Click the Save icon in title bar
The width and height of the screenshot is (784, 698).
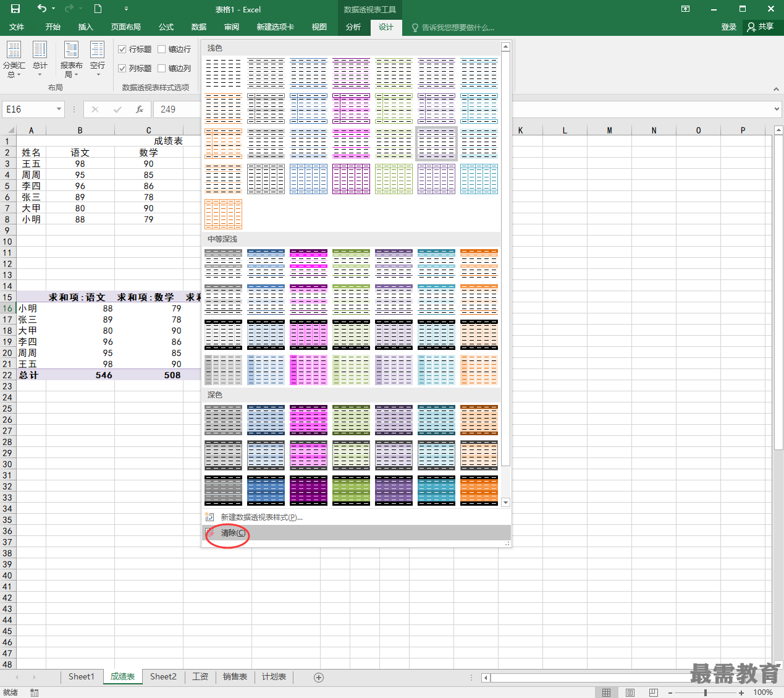15,9
